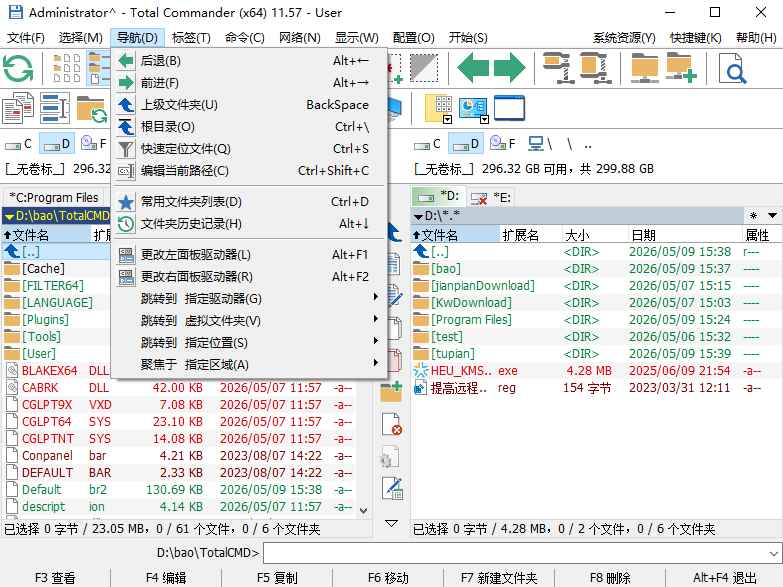Select drive F in left drive bar
The image size is (783, 587).
point(93,143)
